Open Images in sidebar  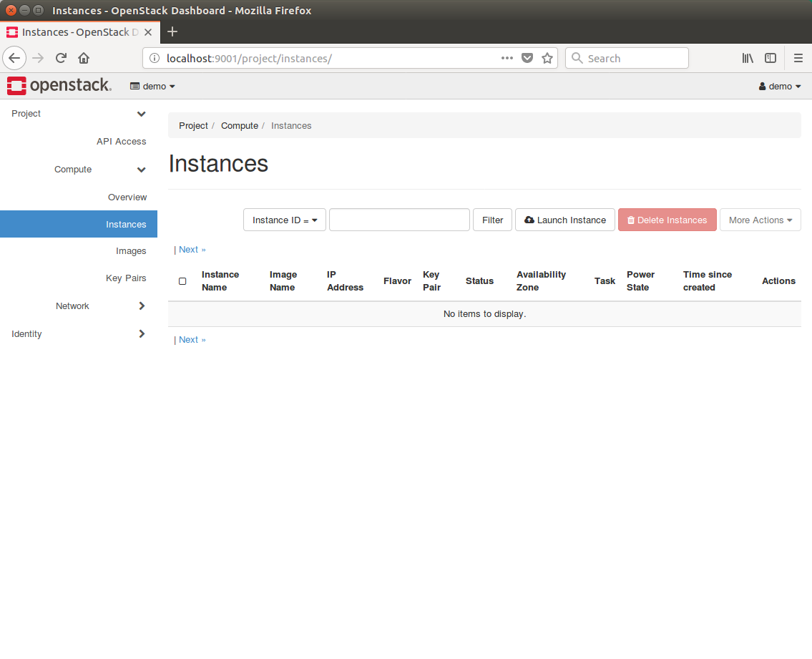click(x=131, y=251)
